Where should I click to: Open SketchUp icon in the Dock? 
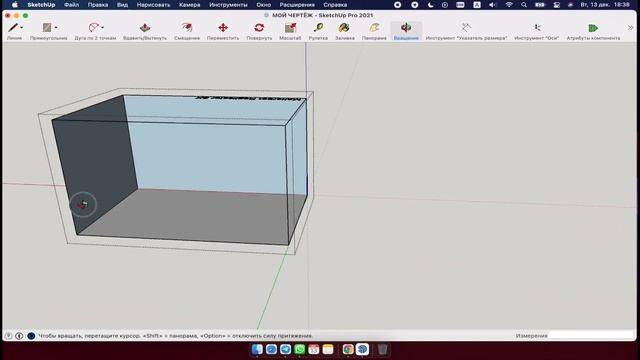coord(362,349)
